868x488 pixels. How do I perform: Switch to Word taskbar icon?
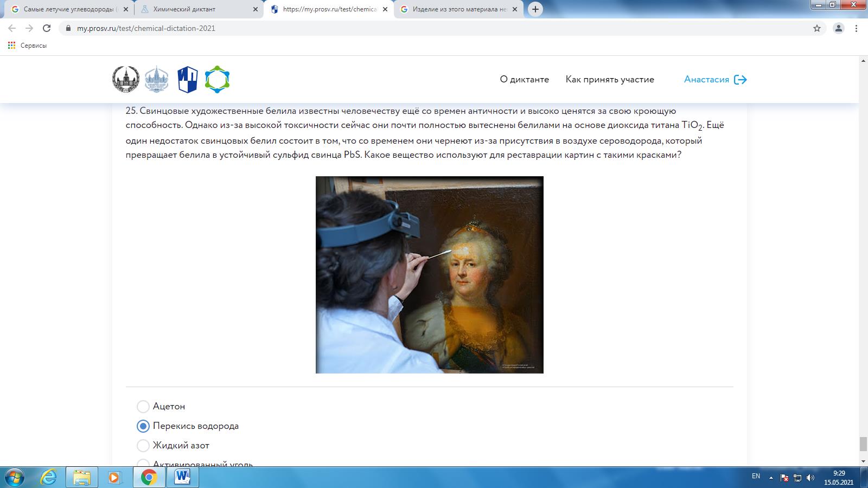tap(182, 477)
